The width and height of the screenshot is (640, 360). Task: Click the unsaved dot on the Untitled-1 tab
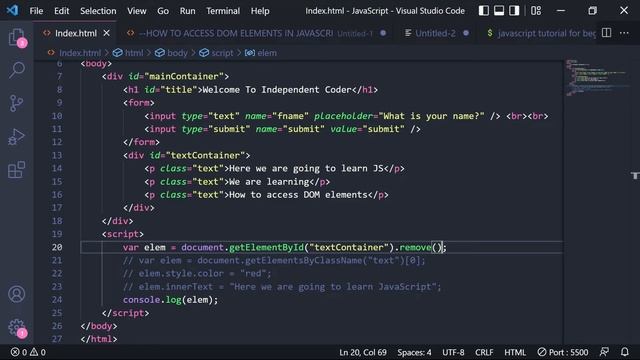coord(383,33)
